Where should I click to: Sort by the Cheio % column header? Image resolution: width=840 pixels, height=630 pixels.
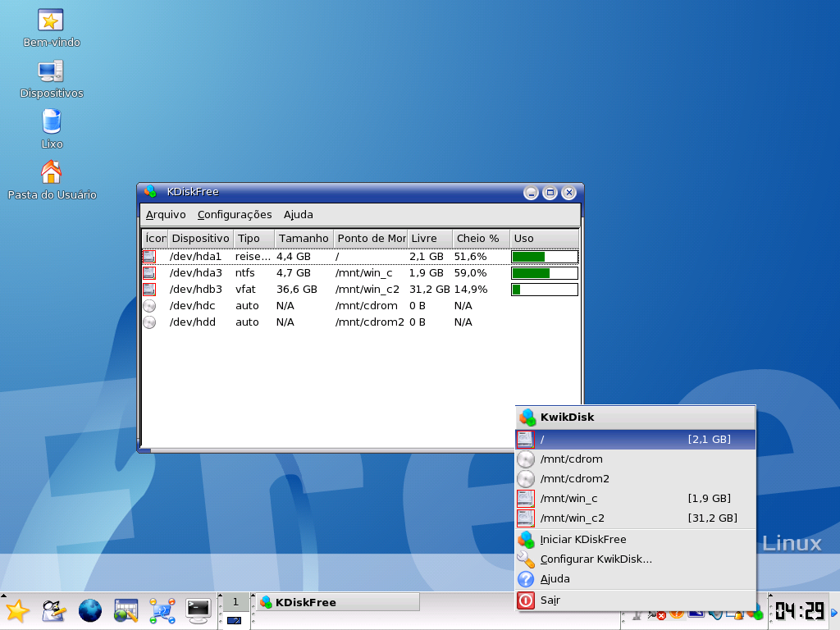point(481,239)
